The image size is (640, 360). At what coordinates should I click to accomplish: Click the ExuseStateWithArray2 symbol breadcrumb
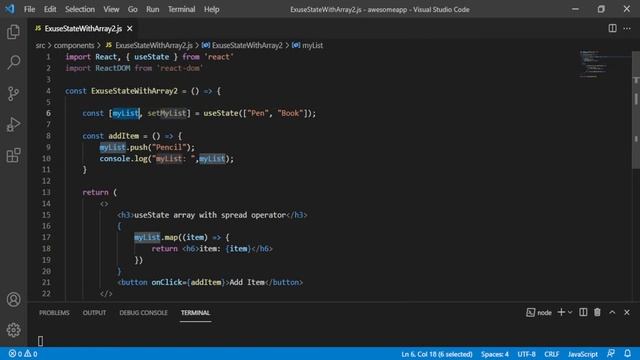coord(242,45)
